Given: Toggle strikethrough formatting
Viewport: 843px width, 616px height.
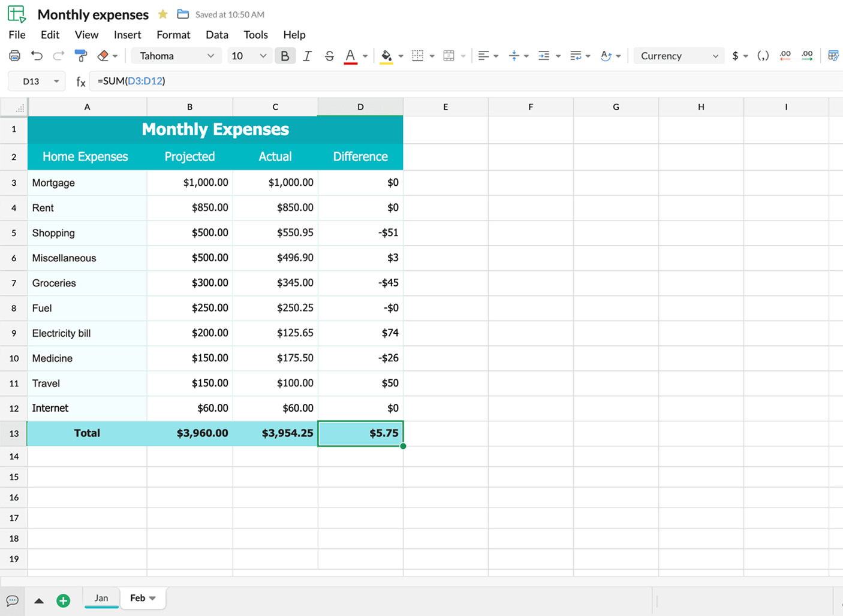Looking at the screenshot, I should (329, 55).
